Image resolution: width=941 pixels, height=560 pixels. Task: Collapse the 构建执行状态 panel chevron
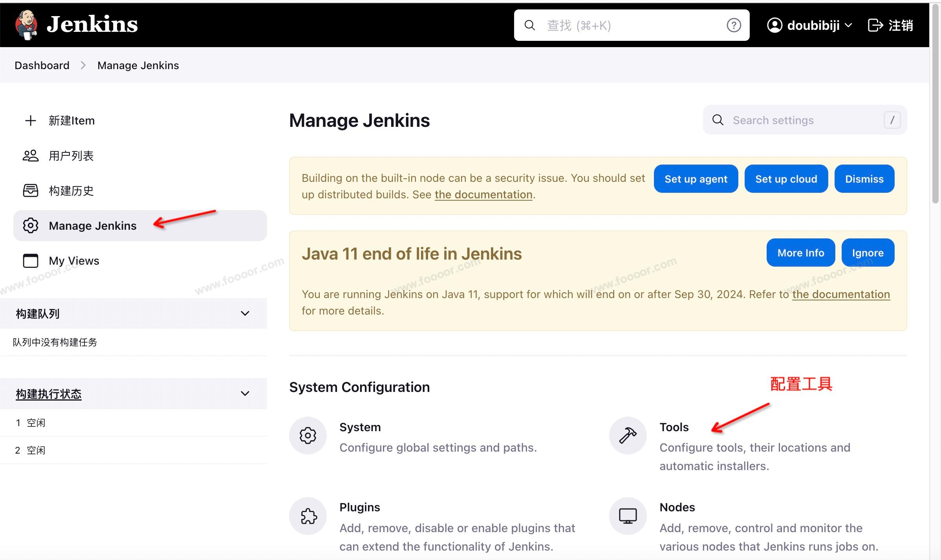(245, 393)
